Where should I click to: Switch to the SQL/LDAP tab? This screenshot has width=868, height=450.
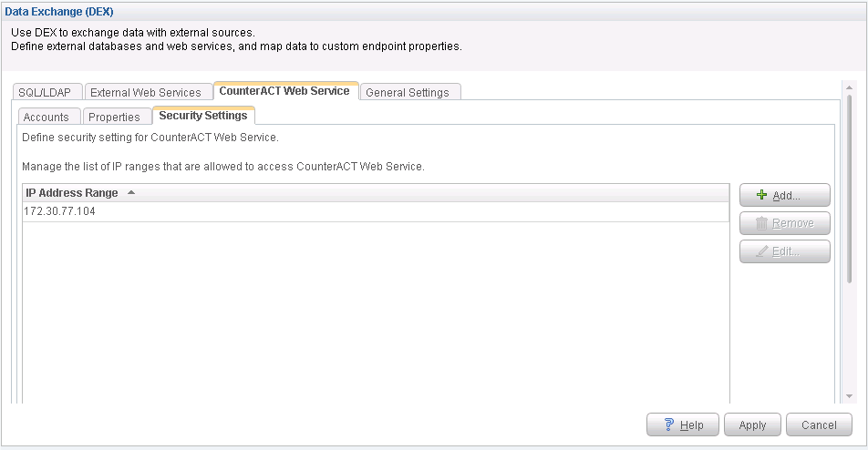point(48,92)
